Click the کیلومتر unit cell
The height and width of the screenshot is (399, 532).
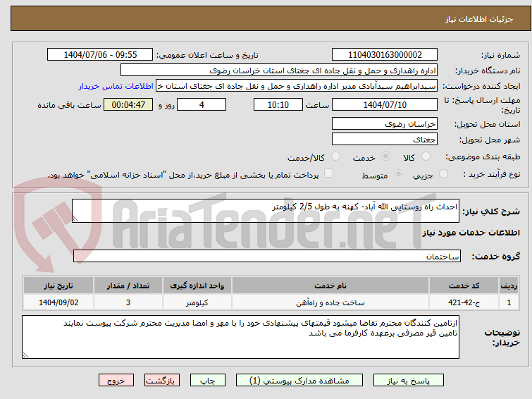tap(197, 302)
